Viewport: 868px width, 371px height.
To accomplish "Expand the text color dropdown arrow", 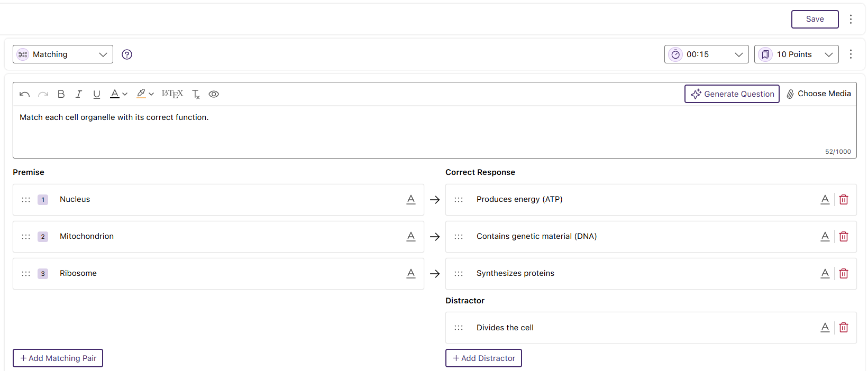I will (125, 94).
